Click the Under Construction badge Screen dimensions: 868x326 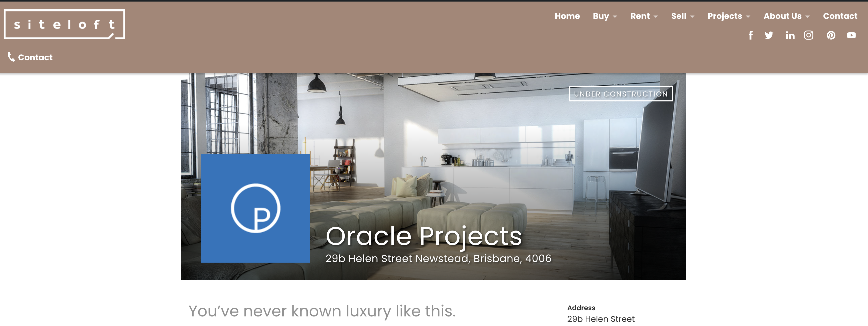coord(621,94)
